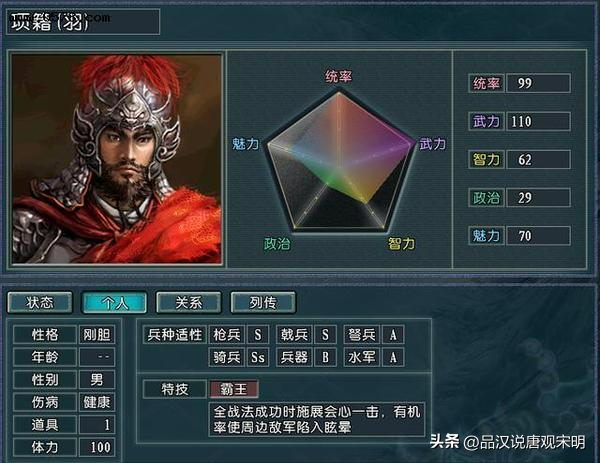Click the pentagon ability radar chart

(339, 161)
